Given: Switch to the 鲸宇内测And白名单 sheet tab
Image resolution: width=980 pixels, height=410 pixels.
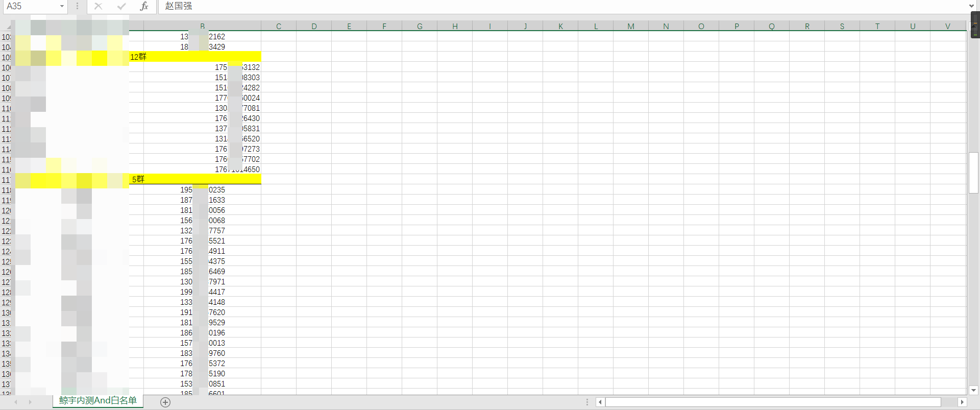Looking at the screenshot, I should [98, 401].
